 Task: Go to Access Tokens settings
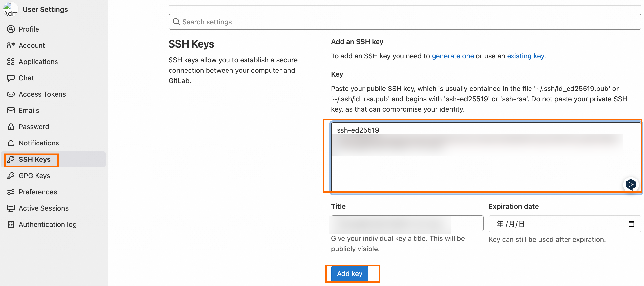pos(42,94)
